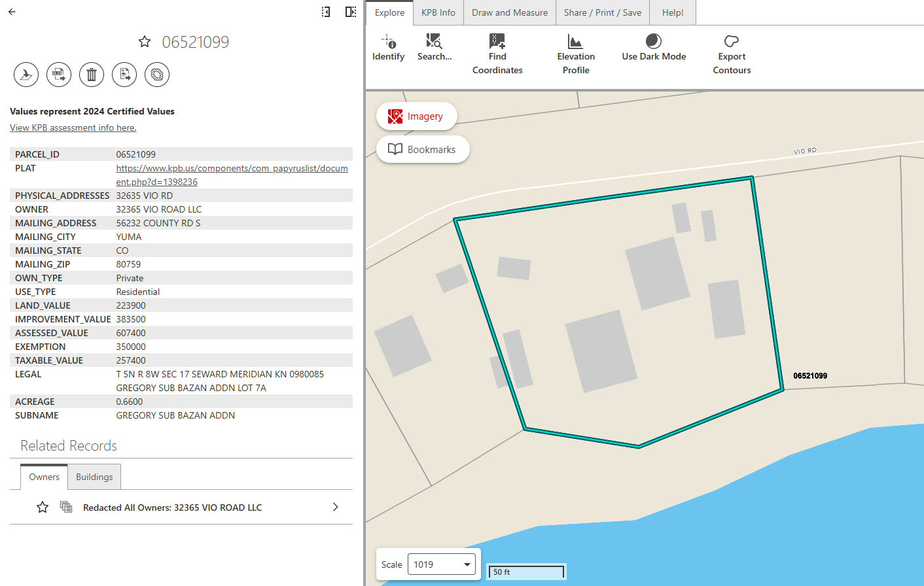The width and height of the screenshot is (924, 586).
Task: Open the Elevation Profile tool
Action: (576, 55)
